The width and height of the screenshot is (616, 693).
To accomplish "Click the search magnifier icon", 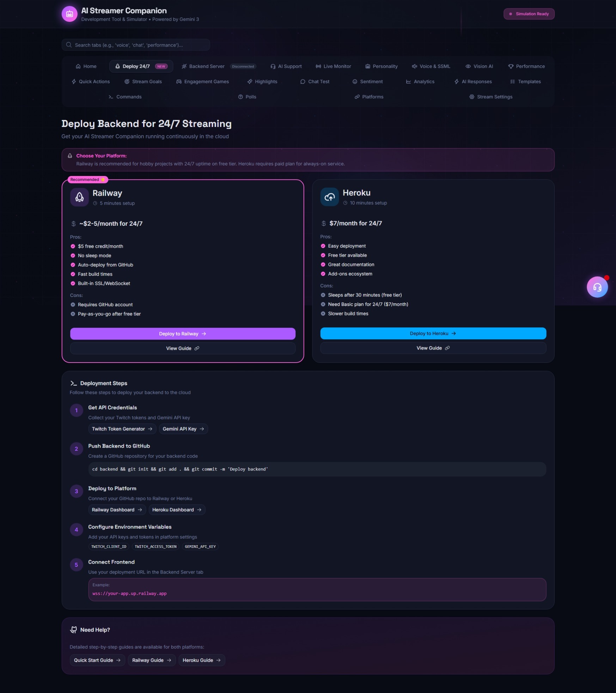I will click(x=69, y=45).
